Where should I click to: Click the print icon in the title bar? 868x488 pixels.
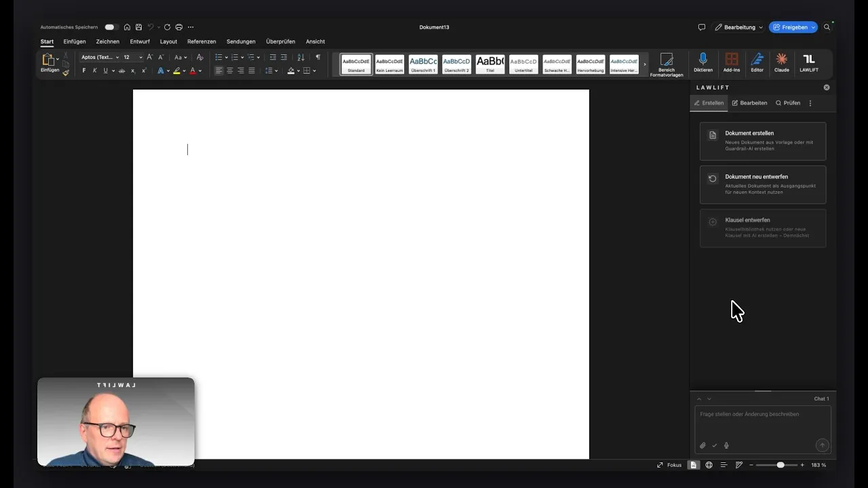tap(179, 27)
